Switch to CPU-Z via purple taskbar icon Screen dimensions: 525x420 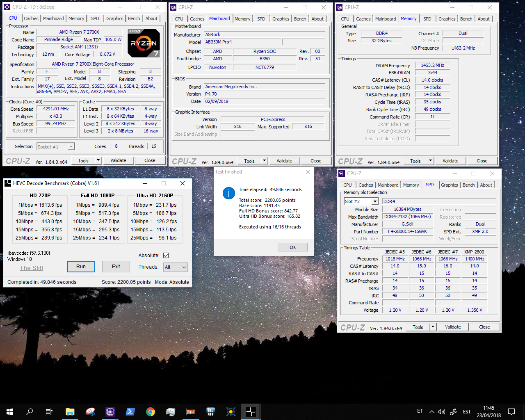coord(110,411)
